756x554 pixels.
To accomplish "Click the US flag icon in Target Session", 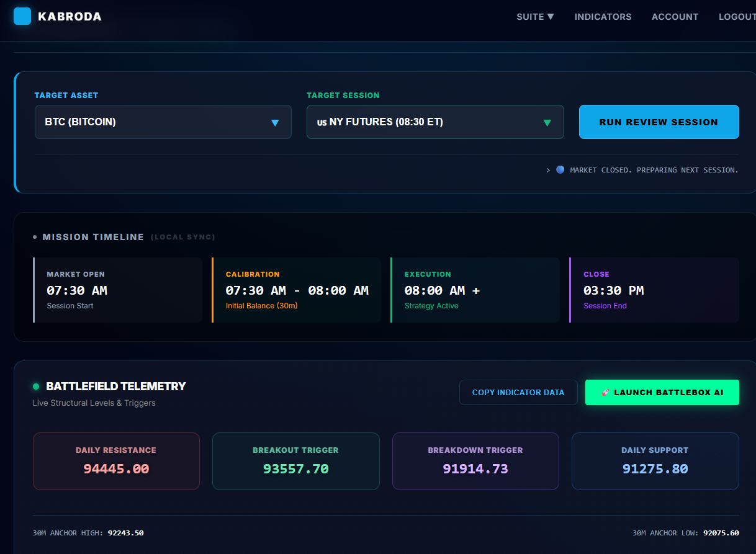I will pyautogui.click(x=321, y=122).
